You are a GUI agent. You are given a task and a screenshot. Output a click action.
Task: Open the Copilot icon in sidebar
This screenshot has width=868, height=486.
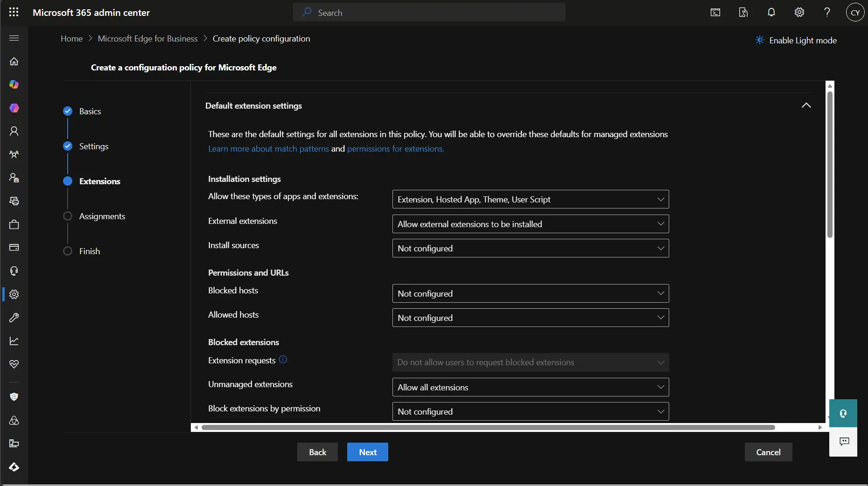[14, 84]
